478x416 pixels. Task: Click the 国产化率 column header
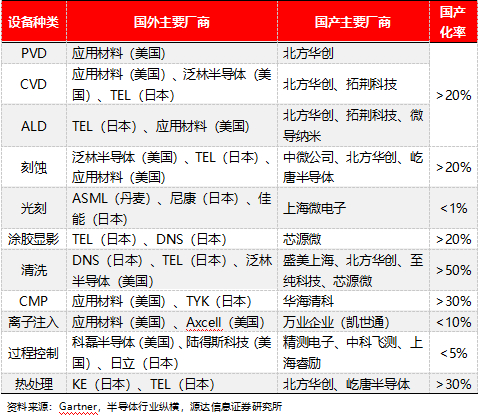coord(453,22)
